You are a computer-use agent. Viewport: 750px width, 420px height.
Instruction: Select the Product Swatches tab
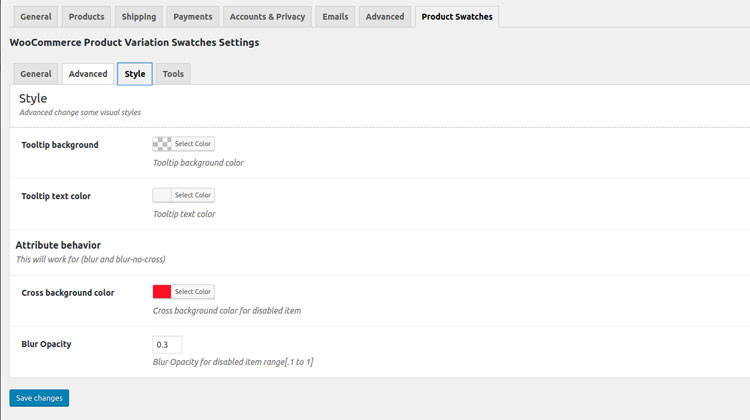457,17
